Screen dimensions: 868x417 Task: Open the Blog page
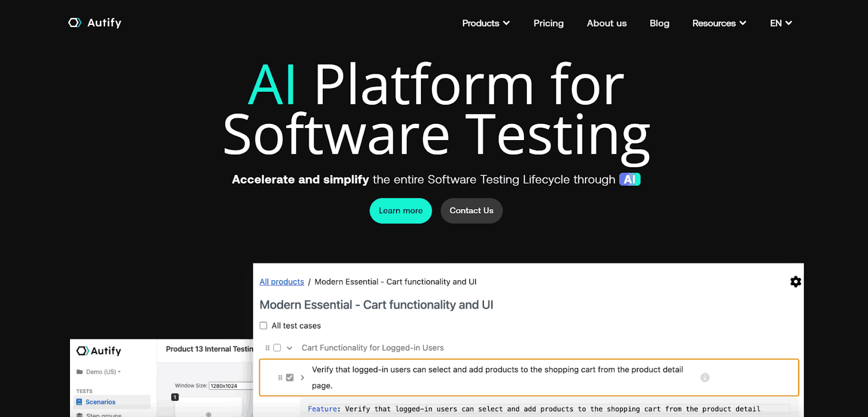coord(659,23)
